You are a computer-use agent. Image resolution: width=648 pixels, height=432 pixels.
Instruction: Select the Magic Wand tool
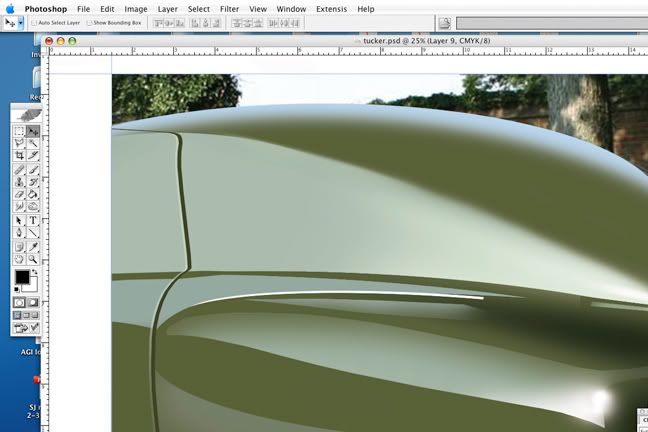tap(33, 144)
